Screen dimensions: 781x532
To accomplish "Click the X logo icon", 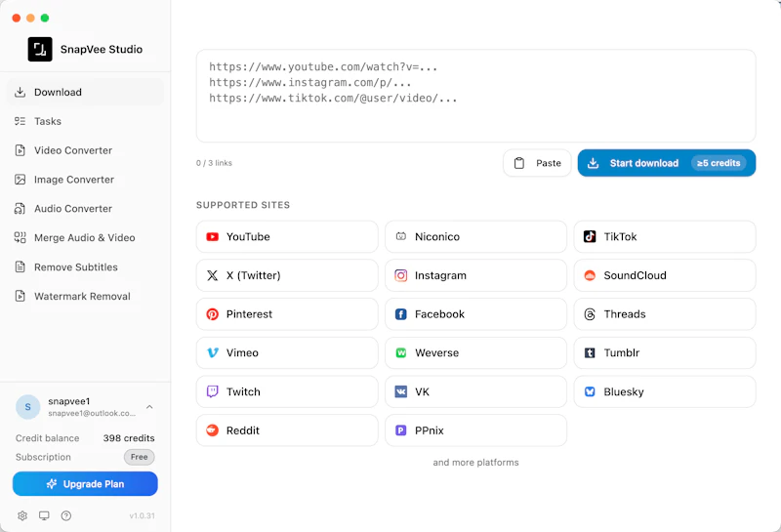I will coord(213,275).
